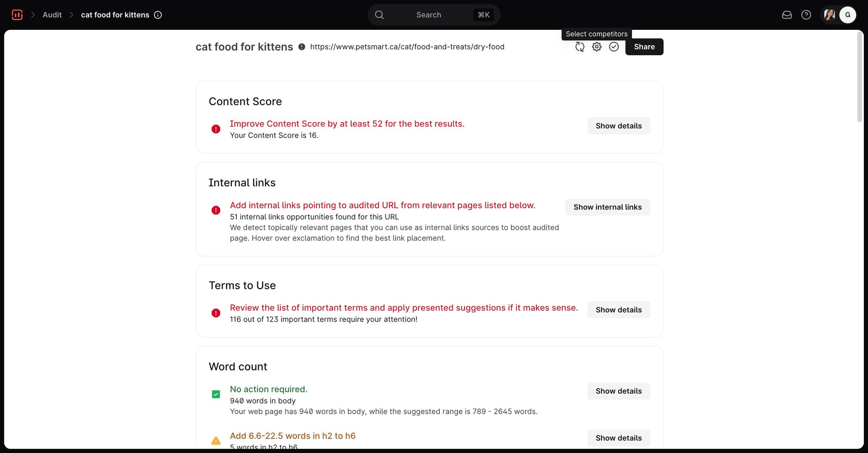Click Show internal links button
Screen dimensions: 868x453
(x=607, y=208)
